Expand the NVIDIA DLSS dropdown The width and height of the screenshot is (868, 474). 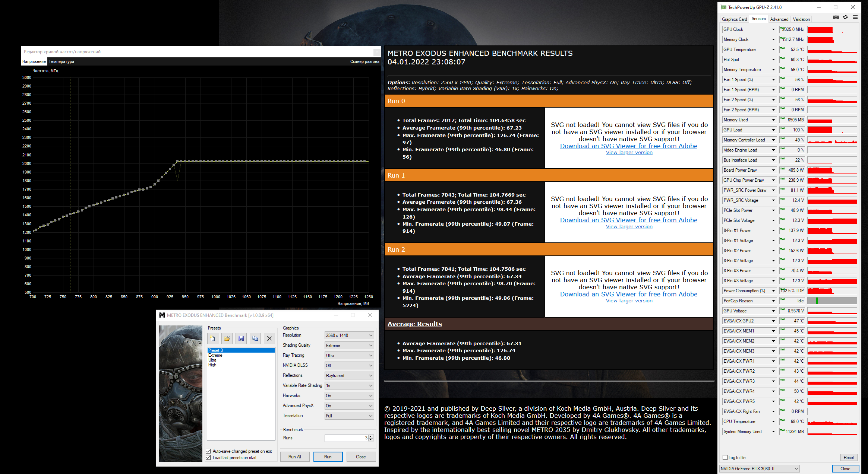coord(349,366)
